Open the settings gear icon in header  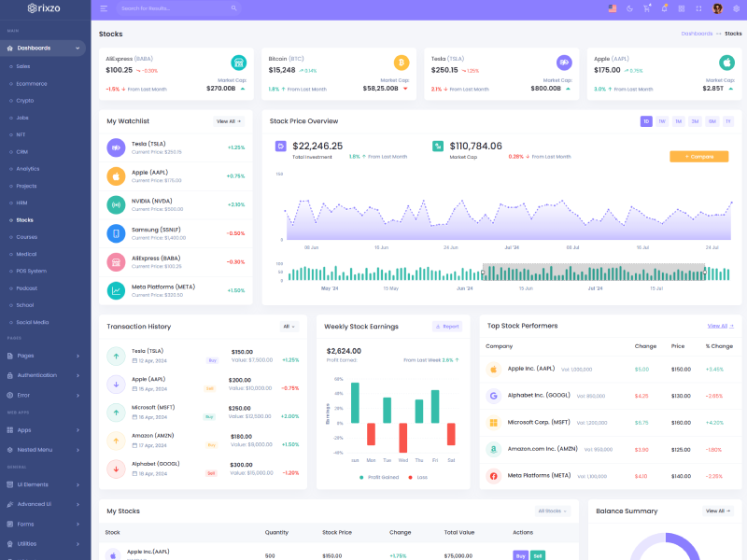736,8
